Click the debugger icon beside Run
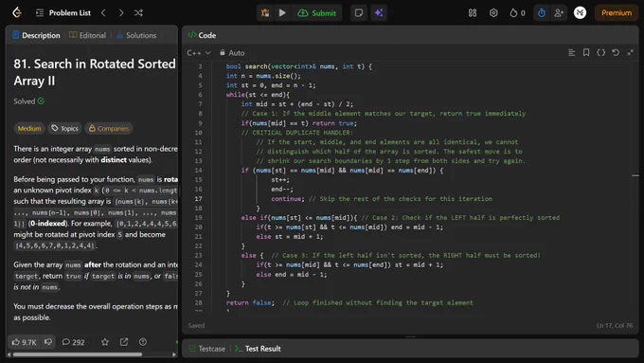644x363 pixels. [265, 12]
